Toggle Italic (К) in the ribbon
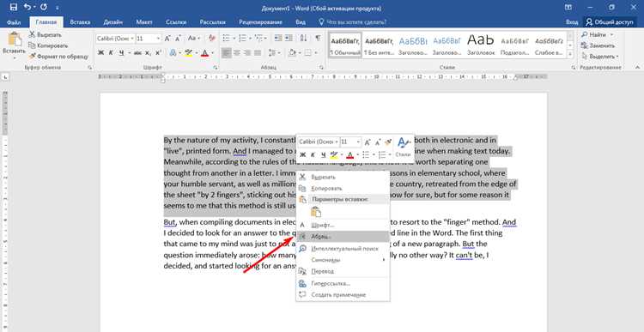The height and width of the screenshot is (332, 644). (x=111, y=53)
